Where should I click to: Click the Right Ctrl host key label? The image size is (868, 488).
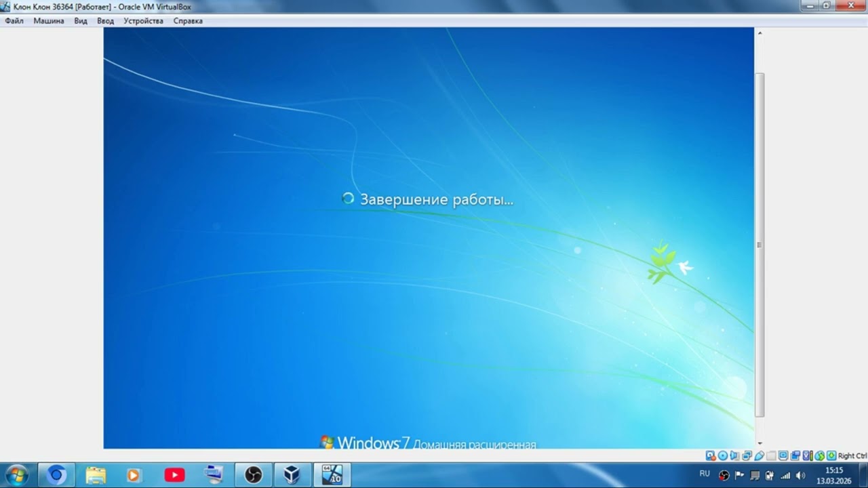852,456
